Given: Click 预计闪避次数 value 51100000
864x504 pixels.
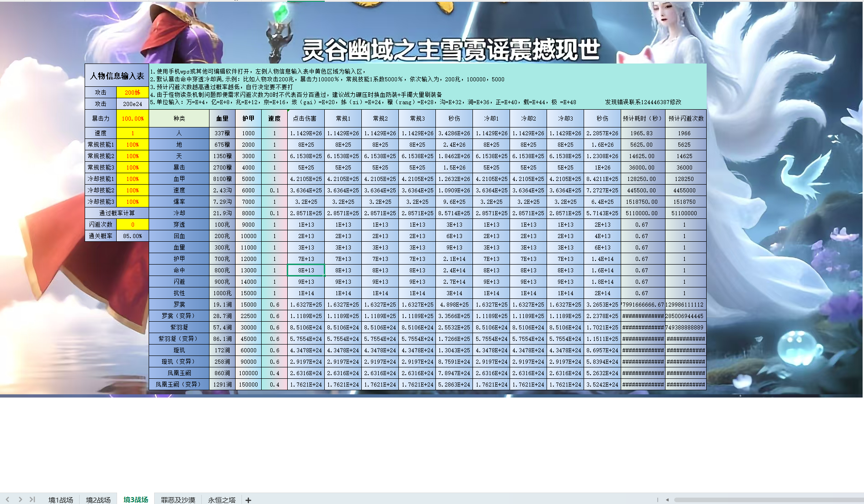Looking at the screenshot, I should (x=686, y=213).
